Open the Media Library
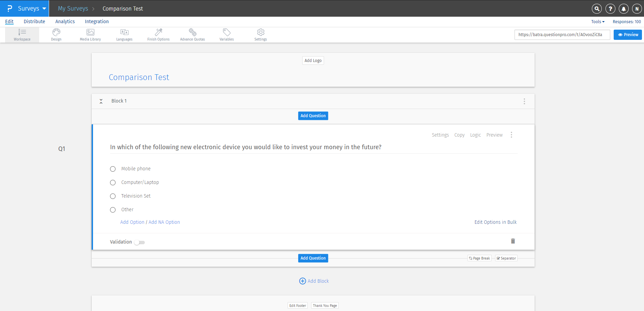Screen dimensions: 644x311 point(90,34)
